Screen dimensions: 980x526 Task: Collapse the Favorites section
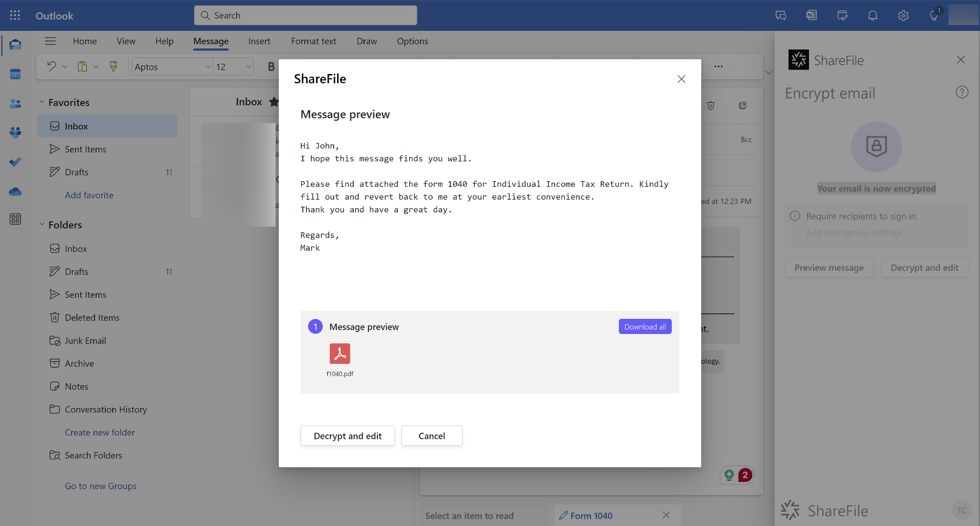click(x=42, y=102)
